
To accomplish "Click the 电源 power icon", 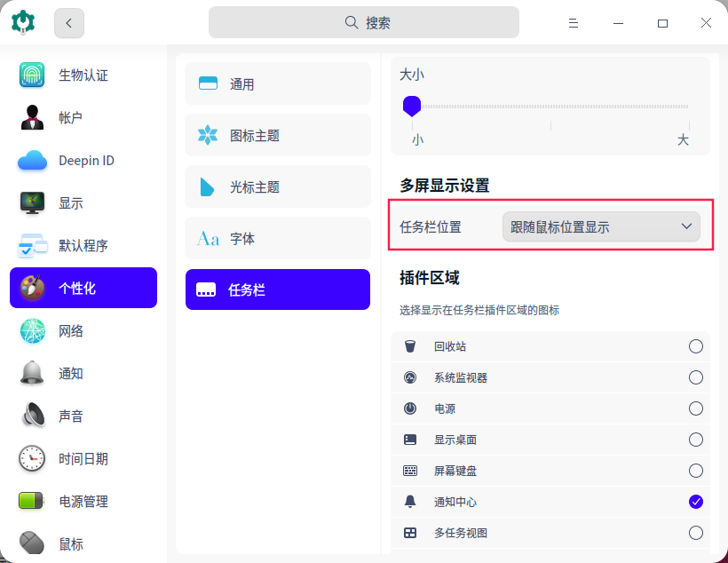I will (410, 408).
